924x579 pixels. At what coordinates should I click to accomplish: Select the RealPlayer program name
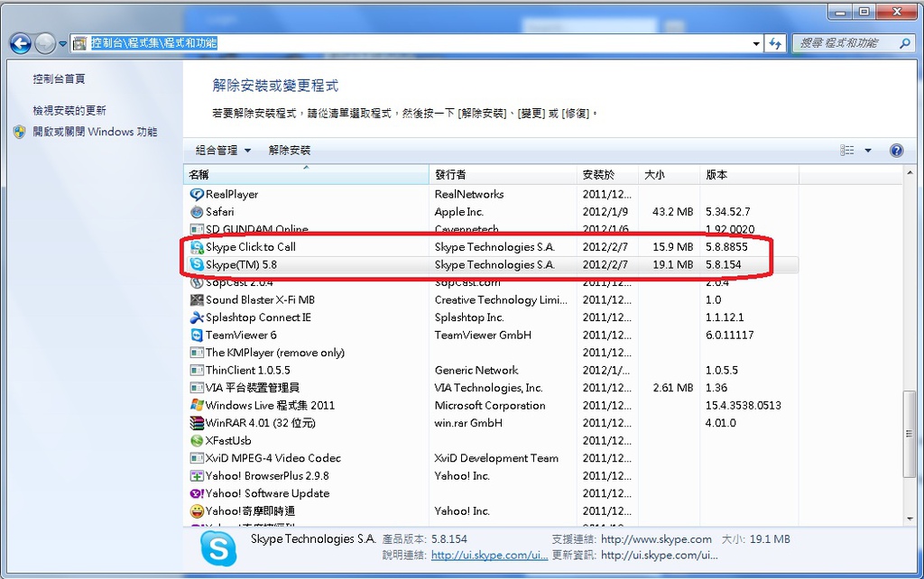pos(232,195)
